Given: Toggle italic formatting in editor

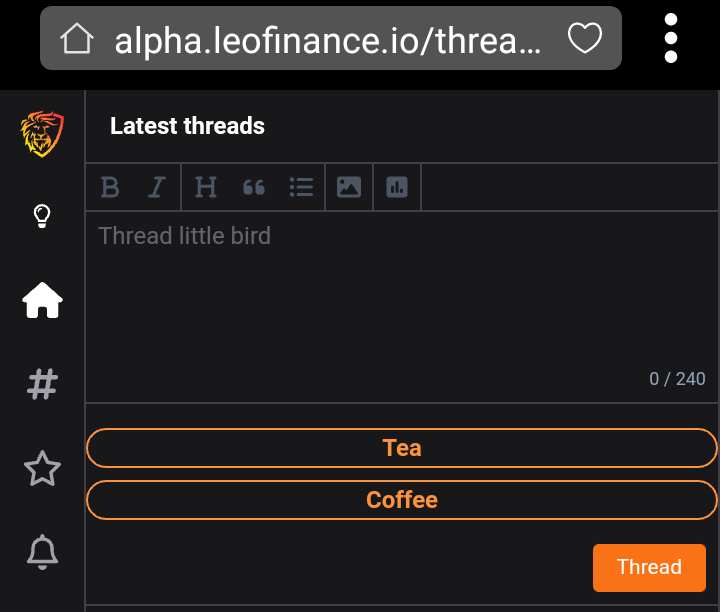Looking at the screenshot, I should [157, 187].
